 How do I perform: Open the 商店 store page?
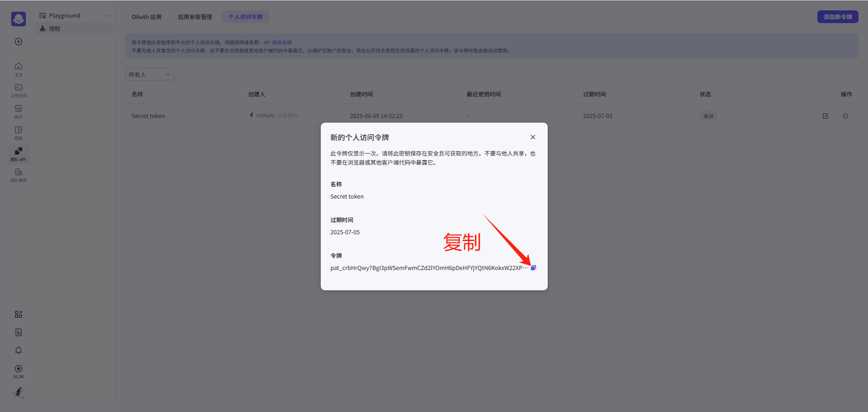[18, 111]
